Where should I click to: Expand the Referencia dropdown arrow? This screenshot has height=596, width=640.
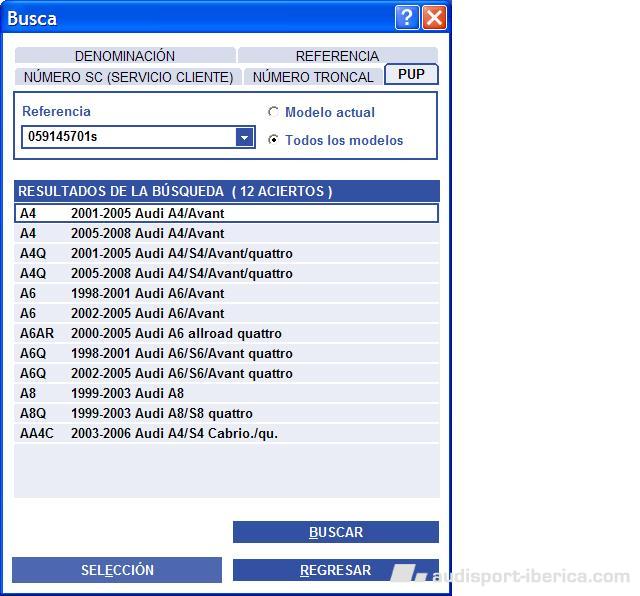(244, 137)
